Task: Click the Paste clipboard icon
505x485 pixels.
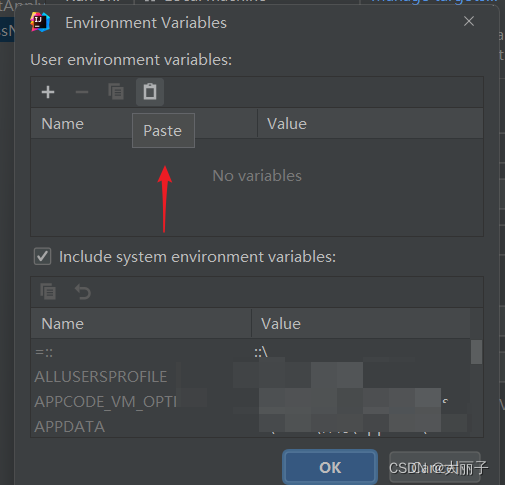Action: coord(150,92)
